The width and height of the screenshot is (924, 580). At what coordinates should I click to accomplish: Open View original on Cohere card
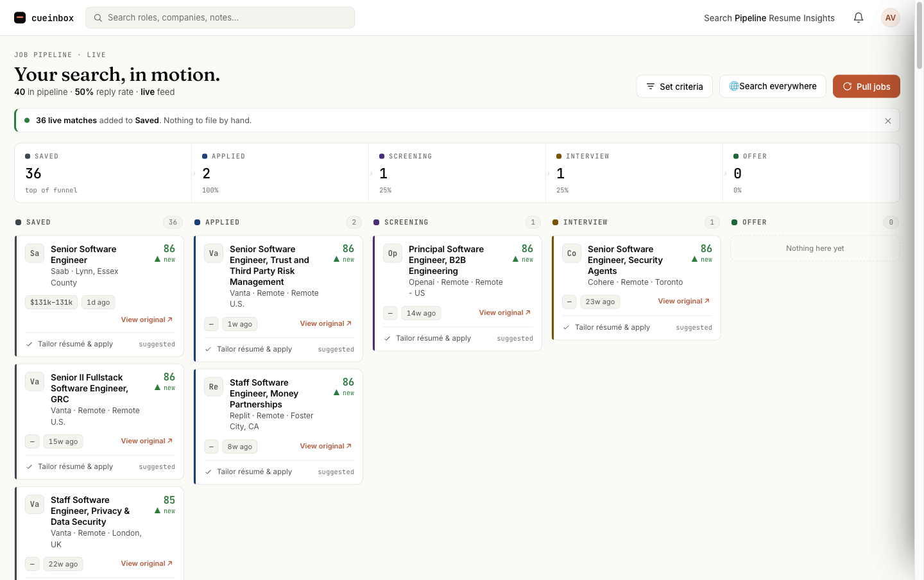pyautogui.click(x=684, y=301)
